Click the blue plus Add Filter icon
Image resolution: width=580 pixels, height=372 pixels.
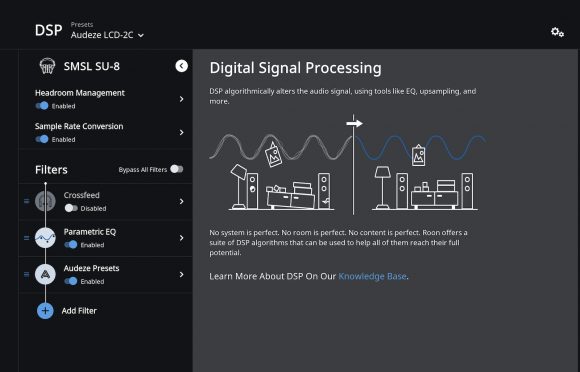click(45, 311)
